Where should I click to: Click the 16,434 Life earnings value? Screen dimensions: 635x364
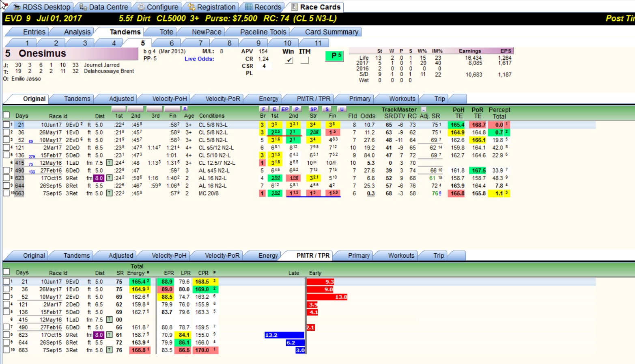pos(474,58)
